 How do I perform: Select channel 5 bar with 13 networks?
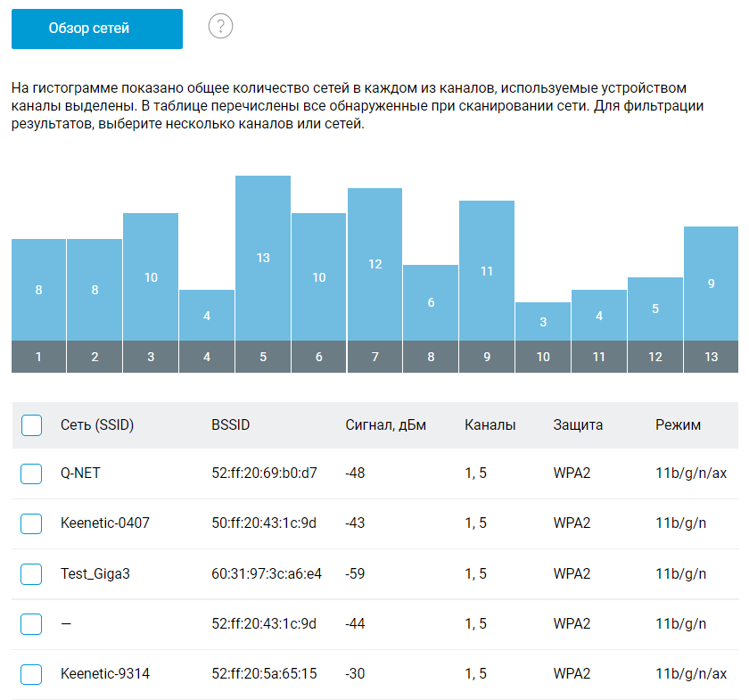click(263, 258)
